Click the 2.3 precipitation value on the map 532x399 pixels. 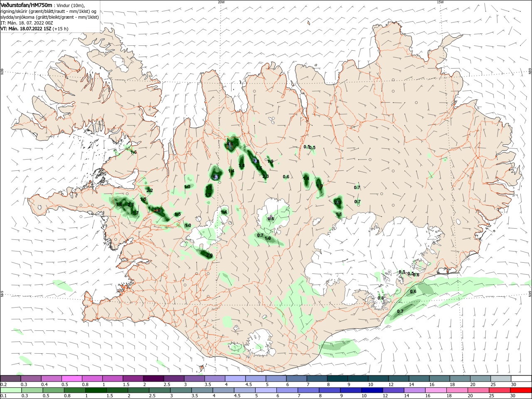tap(266, 176)
